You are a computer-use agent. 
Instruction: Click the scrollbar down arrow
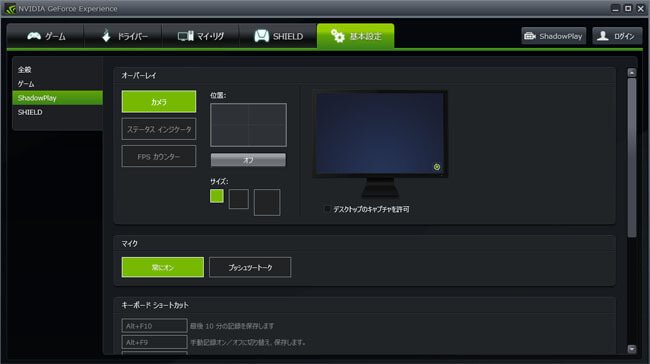(x=632, y=349)
